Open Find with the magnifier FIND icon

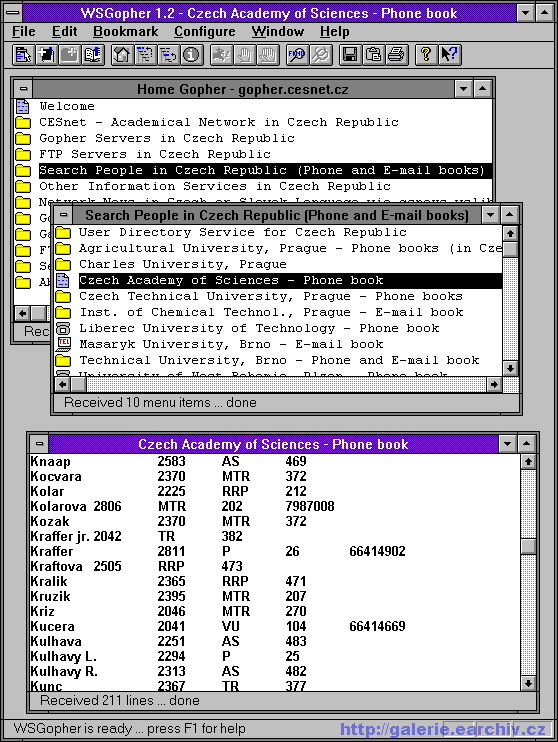(x=298, y=54)
